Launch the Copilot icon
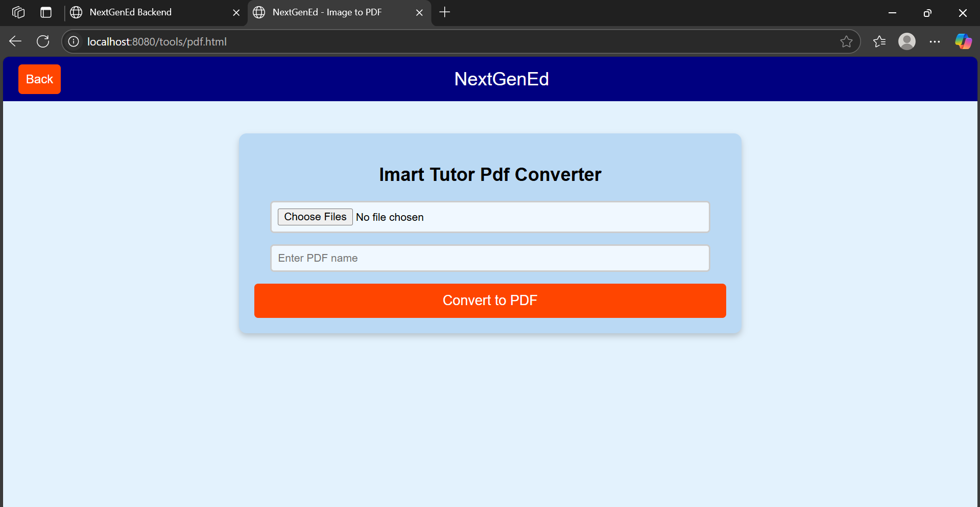Image resolution: width=980 pixels, height=507 pixels. pos(963,41)
